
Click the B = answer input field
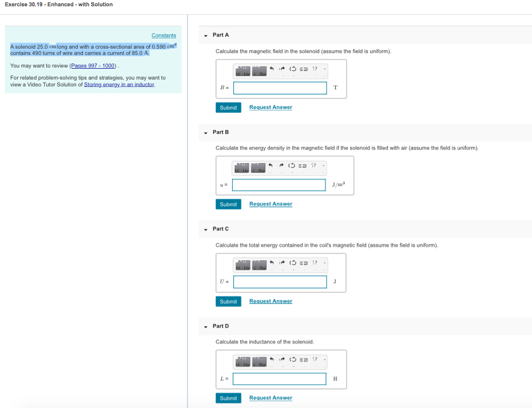[x=280, y=88]
